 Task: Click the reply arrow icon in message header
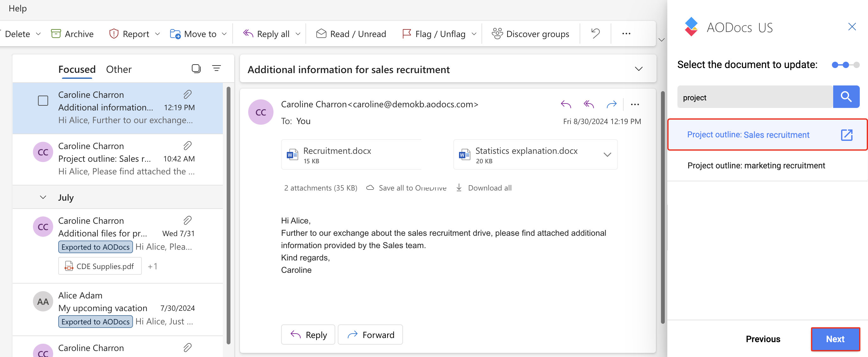click(x=566, y=104)
